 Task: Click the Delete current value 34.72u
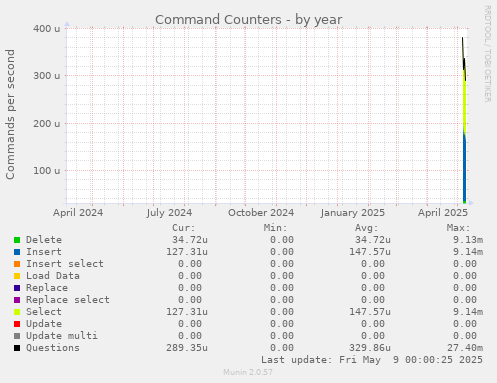190,240
